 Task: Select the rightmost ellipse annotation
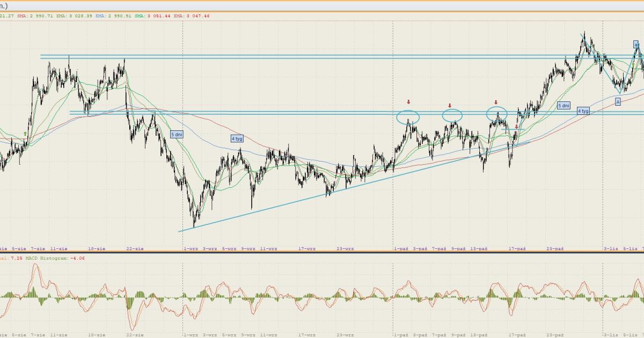pos(496,113)
